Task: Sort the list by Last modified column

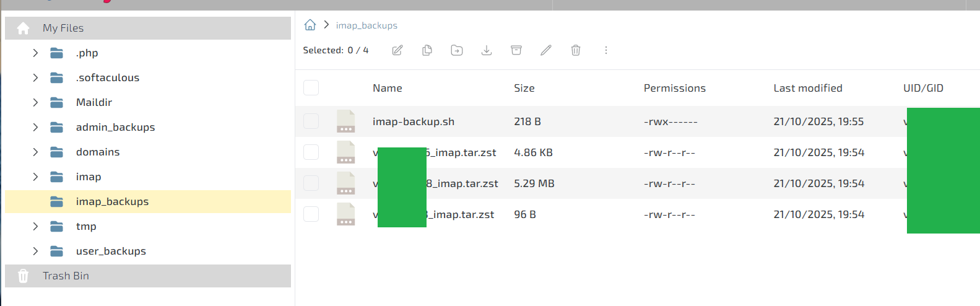Action: [x=807, y=88]
